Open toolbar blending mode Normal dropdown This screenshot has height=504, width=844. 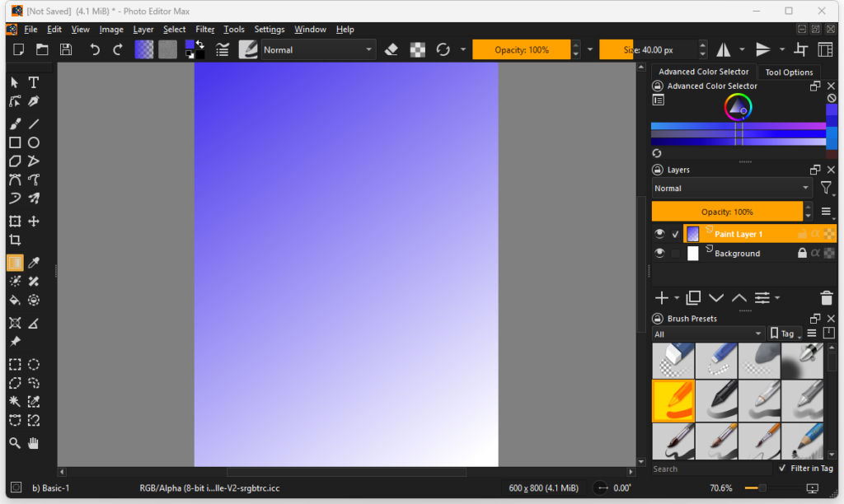(x=318, y=50)
